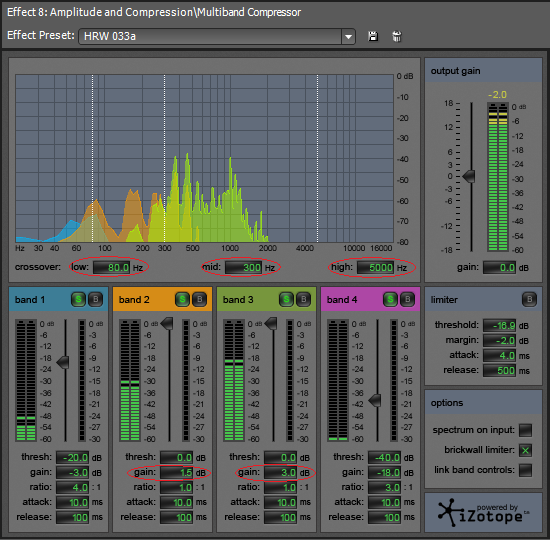The image size is (550, 540).
Task: Solo band 2
Action: tap(182, 299)
